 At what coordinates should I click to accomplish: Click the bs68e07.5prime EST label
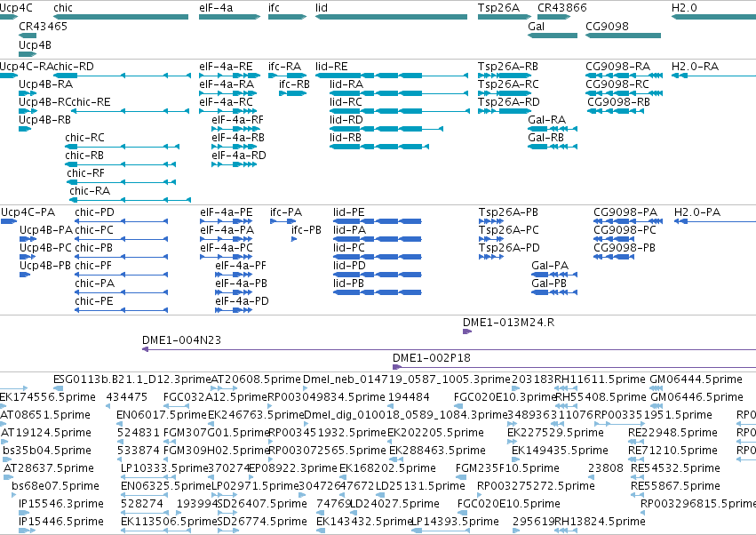tap(55, 486)
